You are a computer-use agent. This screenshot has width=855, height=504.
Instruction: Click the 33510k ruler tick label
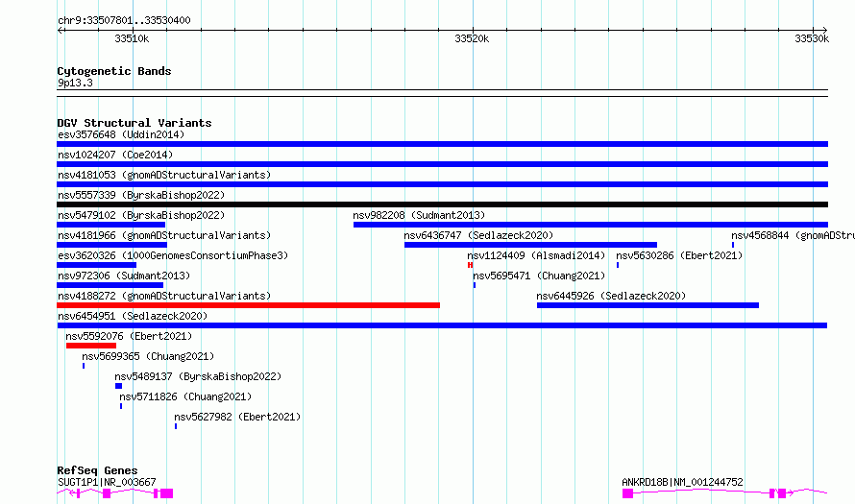coord(132,38)
